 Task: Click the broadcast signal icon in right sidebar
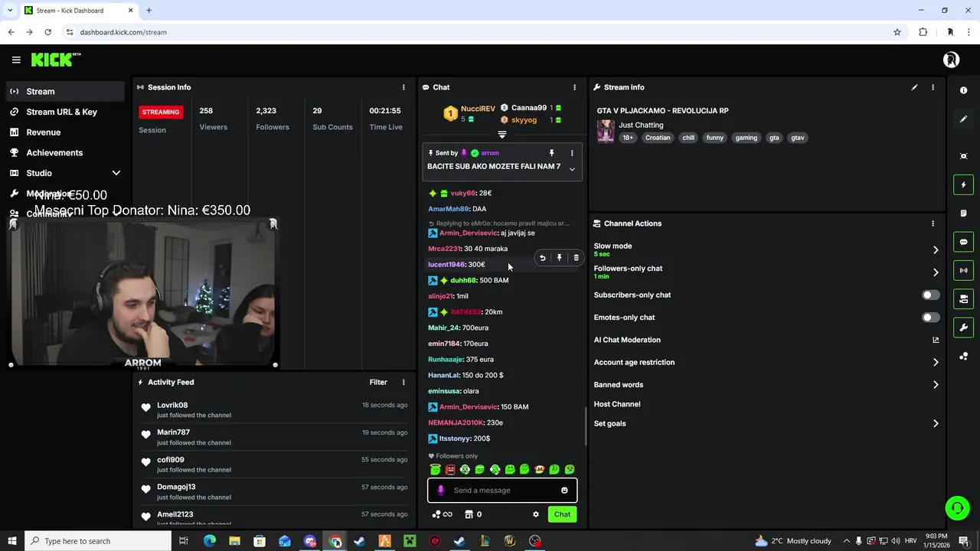tap(963, 270)
